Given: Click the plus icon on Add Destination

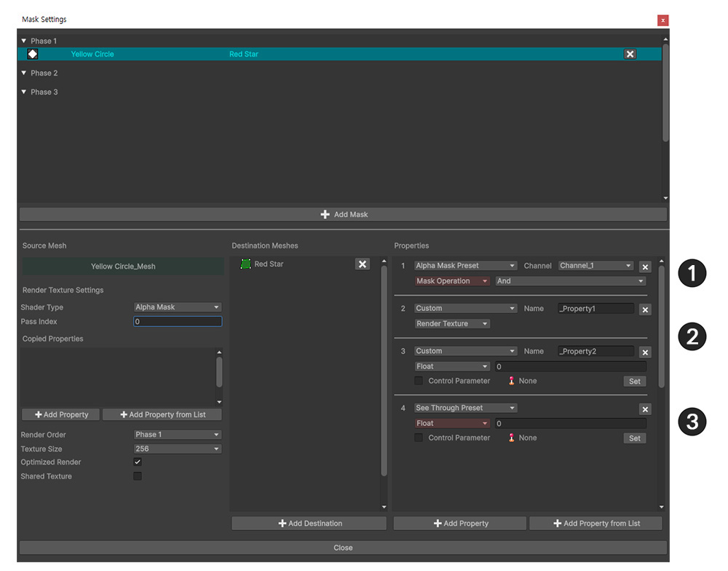Looking at the screenshot, I should [282, 523].
